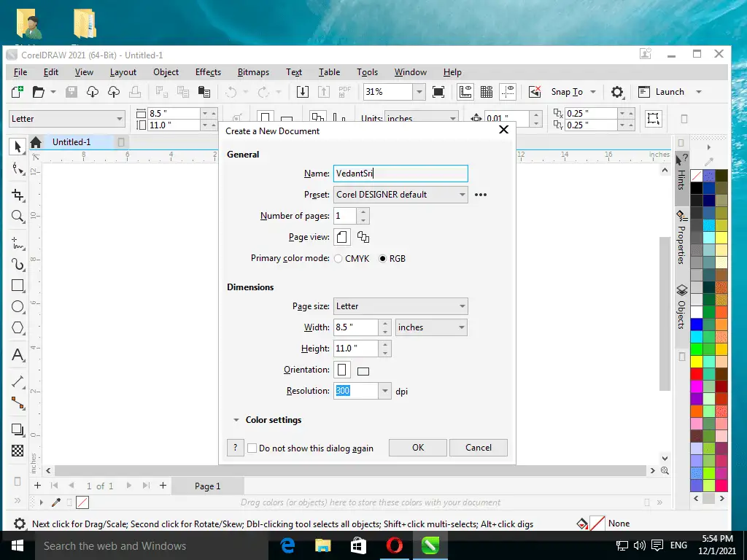The image size is (747, 560).
Task: Pick the red swatch in color palette
Action: point(697,374)
